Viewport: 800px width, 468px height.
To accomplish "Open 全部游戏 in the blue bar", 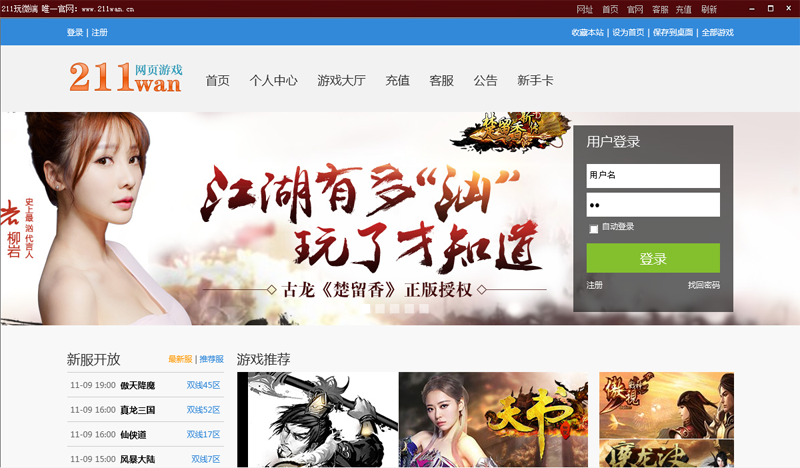I will pyautogui.click(x=717, y=33).
